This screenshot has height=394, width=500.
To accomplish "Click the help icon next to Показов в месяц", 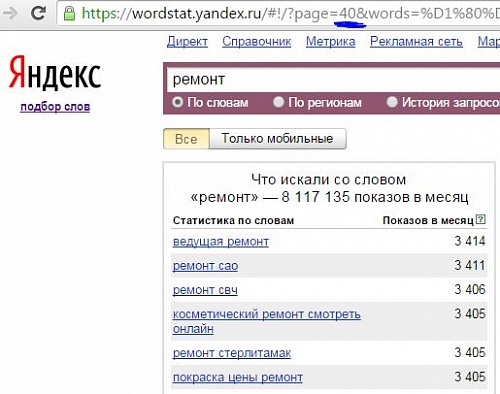I will point(480,219).
